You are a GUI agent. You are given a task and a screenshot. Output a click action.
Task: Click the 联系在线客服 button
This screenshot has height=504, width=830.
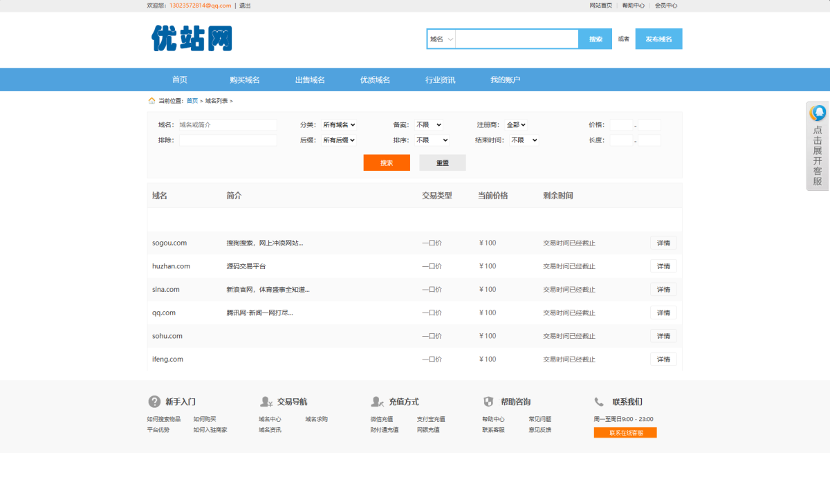625,433
